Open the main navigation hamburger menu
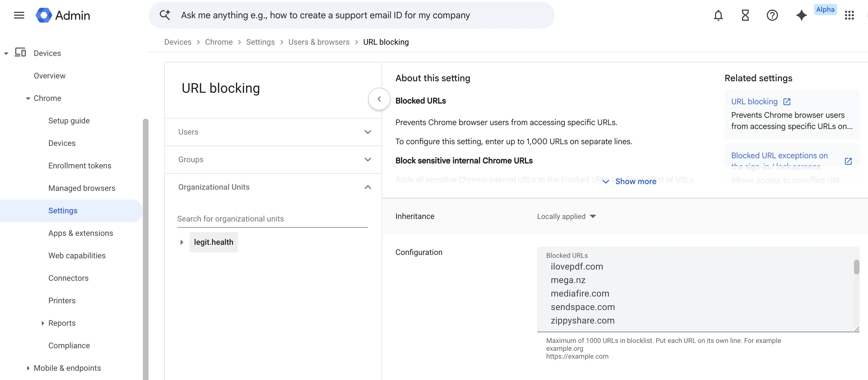 click(x=19, y=15)
